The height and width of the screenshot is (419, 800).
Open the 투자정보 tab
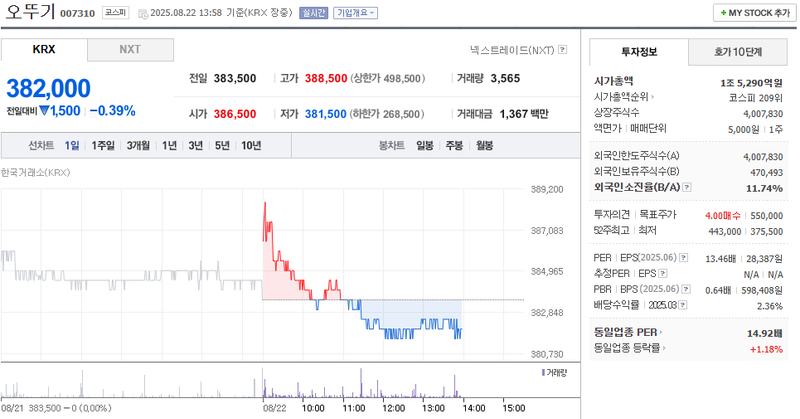coord(639,52)
